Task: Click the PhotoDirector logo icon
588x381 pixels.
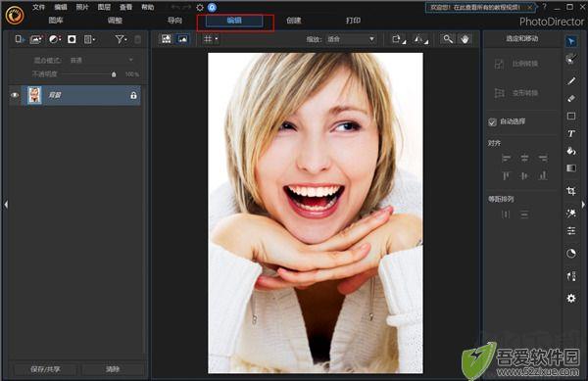Action: pos(15,15)
